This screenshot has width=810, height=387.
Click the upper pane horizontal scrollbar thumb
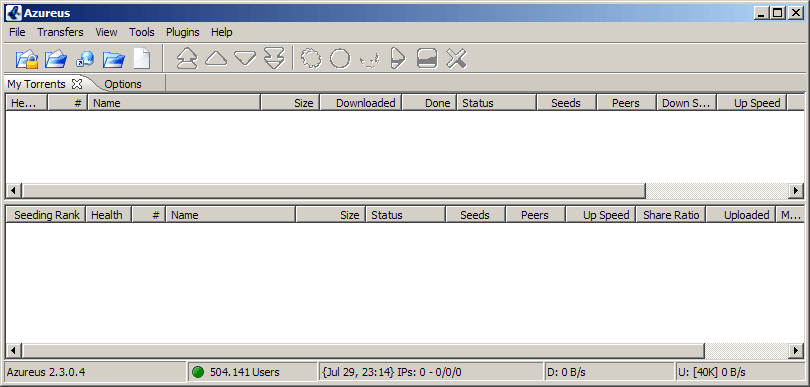click(334, 191)
